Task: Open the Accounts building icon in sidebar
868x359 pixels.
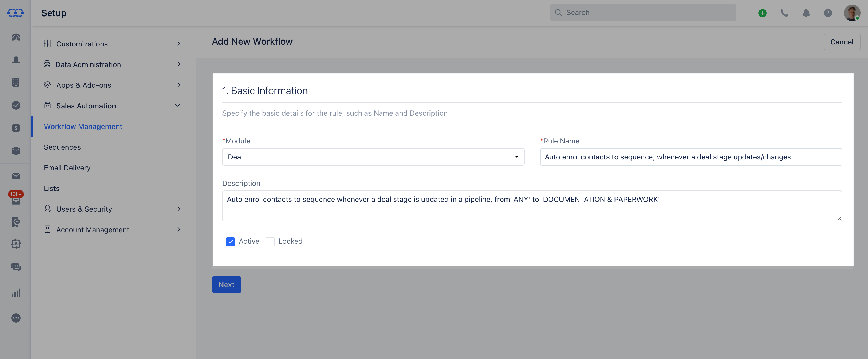Action: [x=16, y=82]
